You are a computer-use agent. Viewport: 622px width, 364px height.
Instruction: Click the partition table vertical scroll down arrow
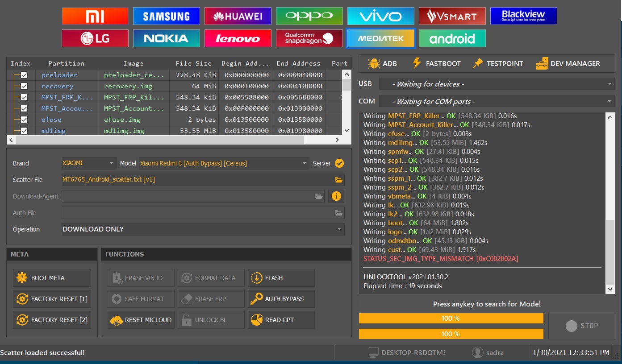[346, 130]
